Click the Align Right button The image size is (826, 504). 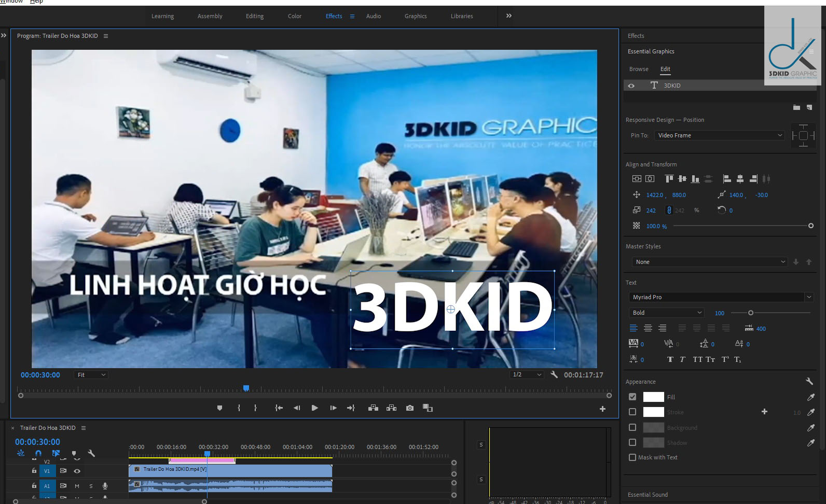753,179
